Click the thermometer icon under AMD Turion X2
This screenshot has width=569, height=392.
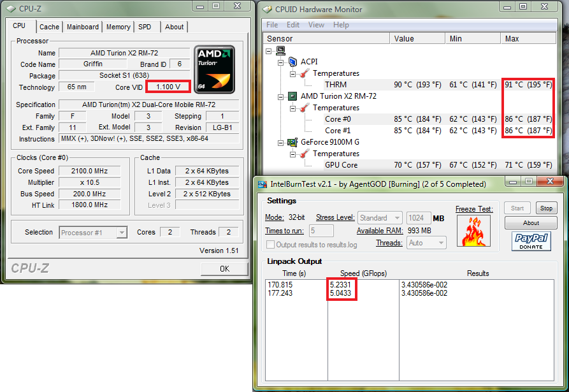tap(305, 108)
